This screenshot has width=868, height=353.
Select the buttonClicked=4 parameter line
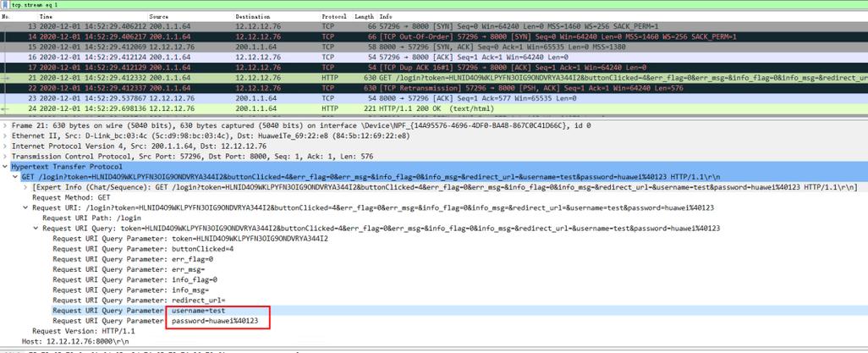point(143,249)
